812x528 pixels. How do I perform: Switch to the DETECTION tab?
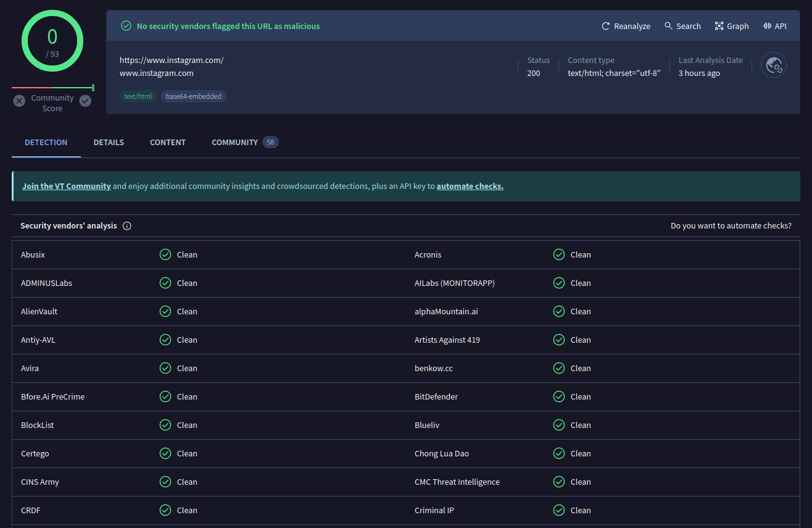(46, 142)
